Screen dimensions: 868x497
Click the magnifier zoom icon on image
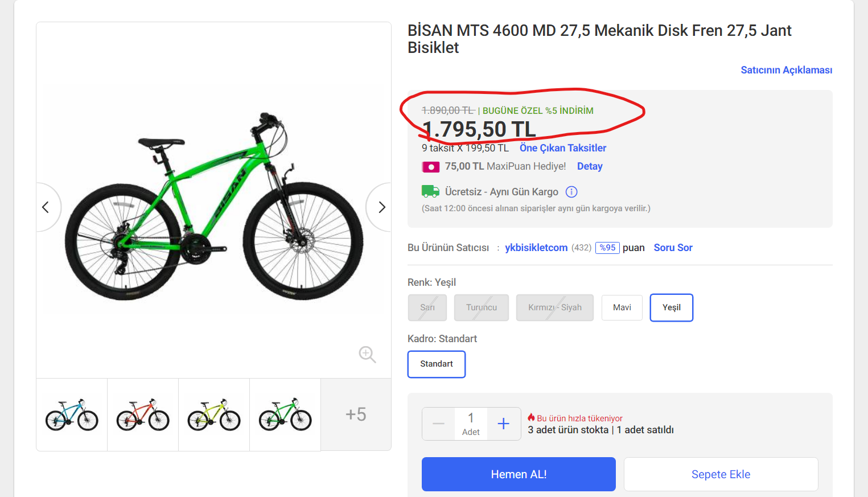click(367, 354)
